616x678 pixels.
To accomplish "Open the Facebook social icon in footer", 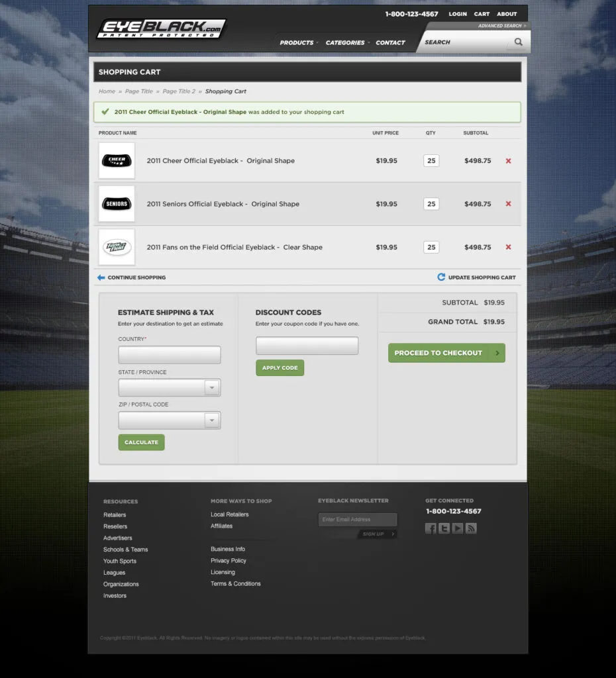I will (x=431, y=528).
